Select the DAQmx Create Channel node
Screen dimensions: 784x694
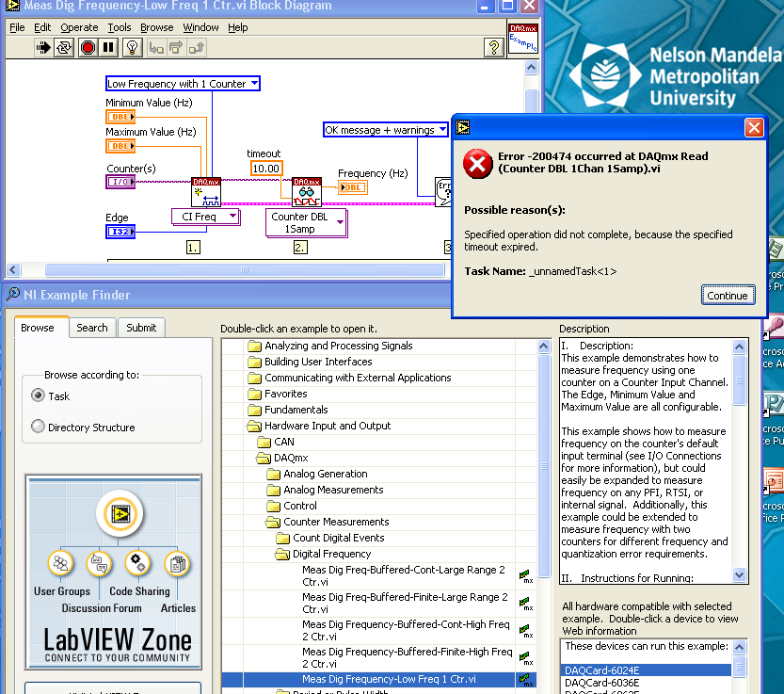point(206,192)
